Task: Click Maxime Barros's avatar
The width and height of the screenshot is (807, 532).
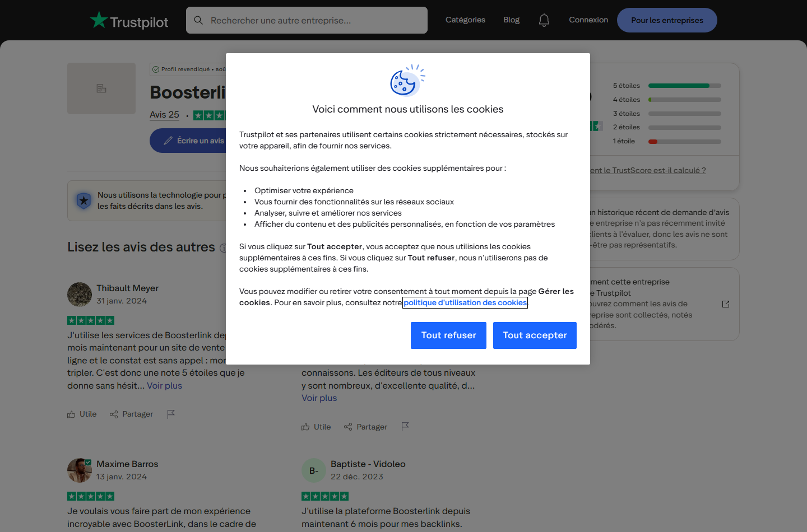Action: click(x=80, y=470)
